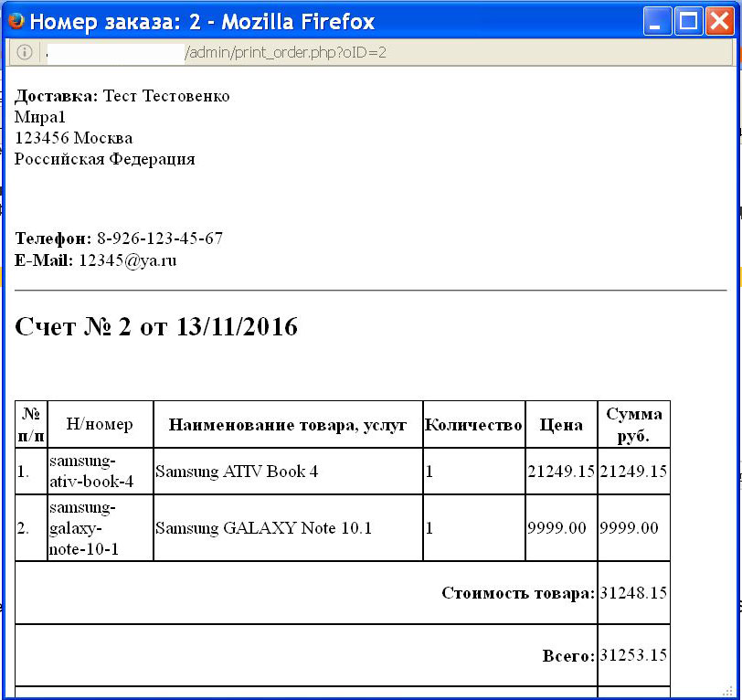Click the Firefox logo in the title bar
Image resolution: width=742 pixels, height=700 pixels.
click(x=16, y=21)
